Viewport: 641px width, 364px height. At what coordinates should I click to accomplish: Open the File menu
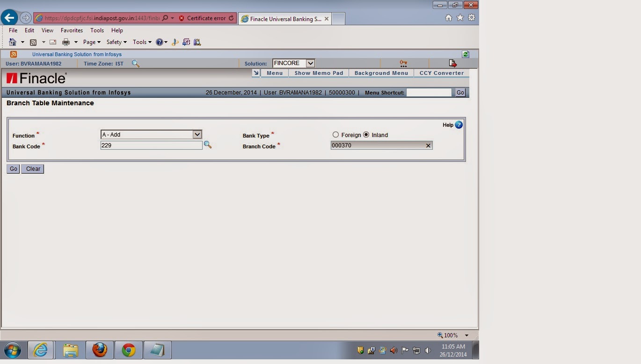tap(13, 30)
